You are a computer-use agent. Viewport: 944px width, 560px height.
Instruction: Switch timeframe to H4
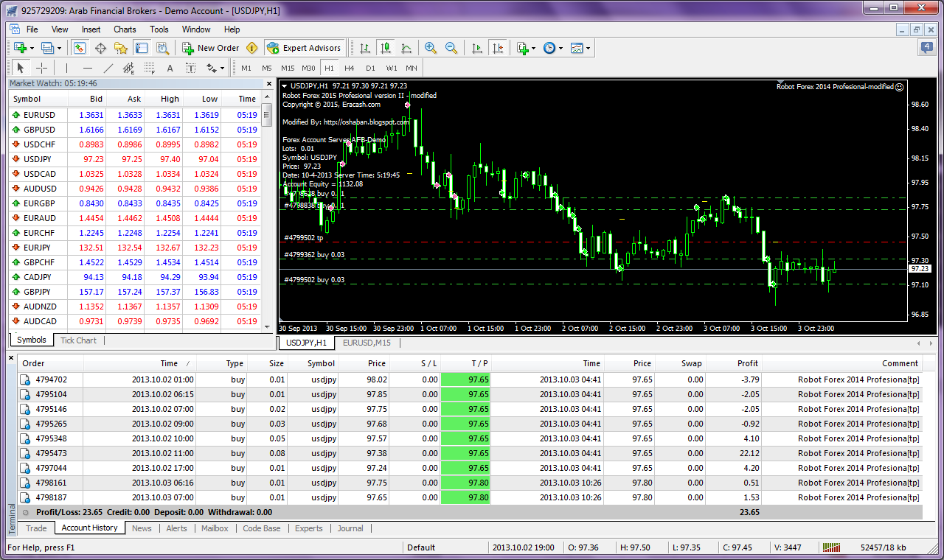[x=350, y=68]
